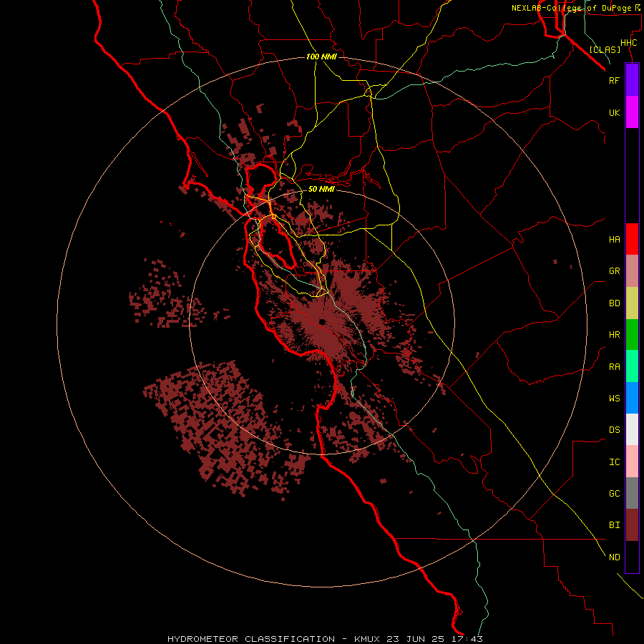
Task: Click the radar site center dot
Action: 323,321
